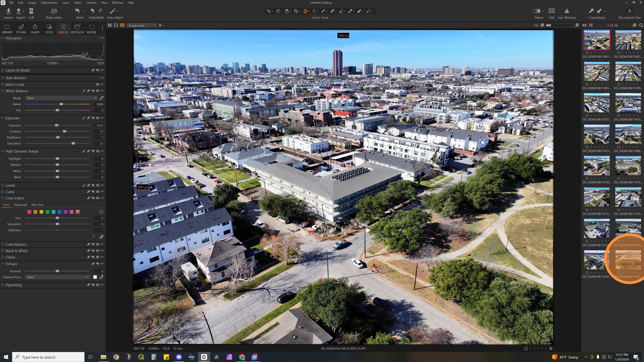Add a new layer with plus icon
This screenshot has height=362, width=644.
[160, 25]
